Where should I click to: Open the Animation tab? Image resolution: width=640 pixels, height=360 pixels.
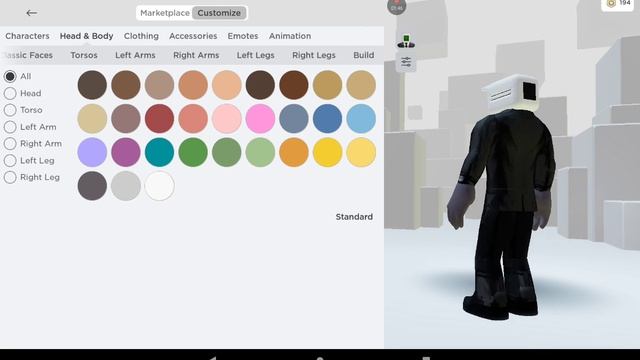tap(290, 36)
